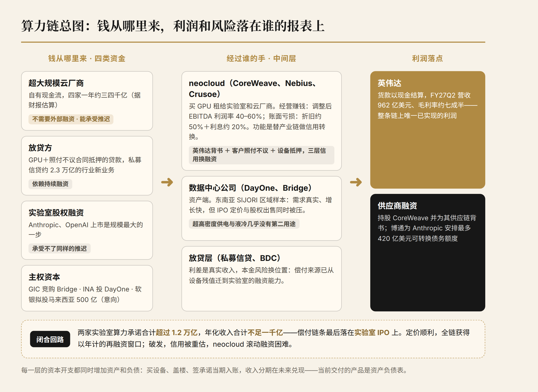This screenshot has width=538, height=392.
Task: Click highlighted text 实验室 IPO
Action: pos(372,333)
